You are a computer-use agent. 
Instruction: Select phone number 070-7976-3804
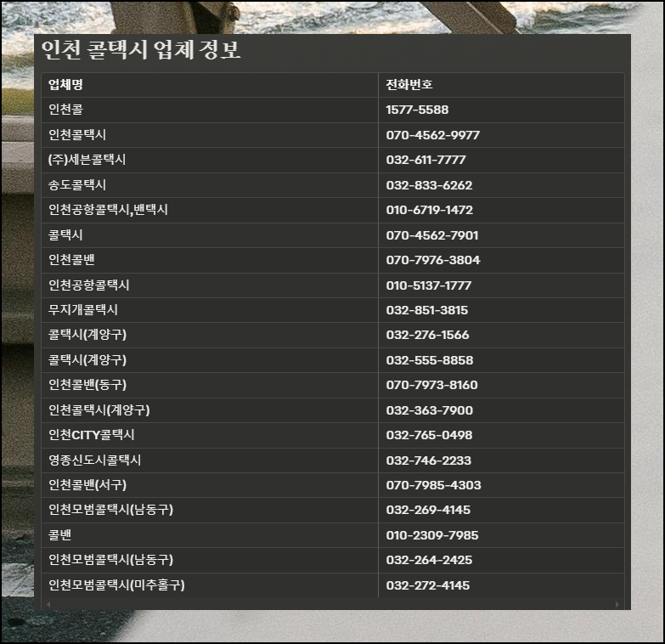(433, 260)
